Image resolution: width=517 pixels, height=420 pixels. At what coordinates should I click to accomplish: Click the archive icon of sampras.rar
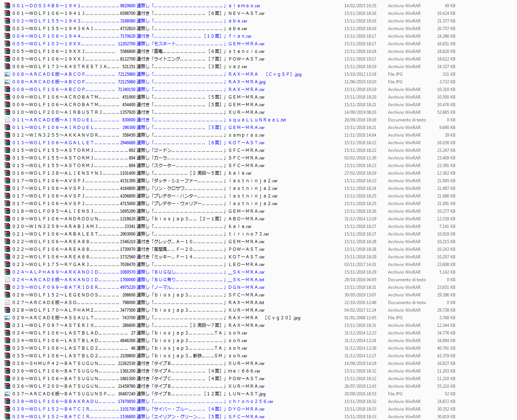click(x=7, y=135)
